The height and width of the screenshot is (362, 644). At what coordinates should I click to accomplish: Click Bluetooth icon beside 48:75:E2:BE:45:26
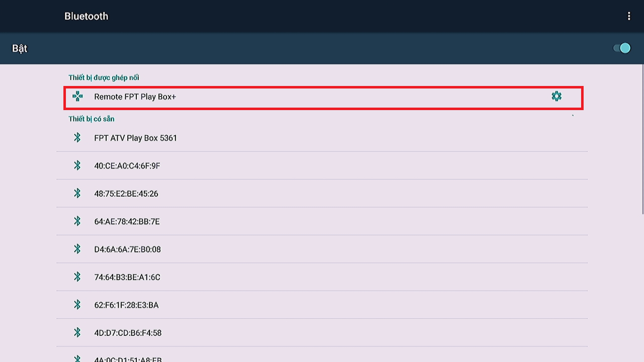[x=77, y=194]
